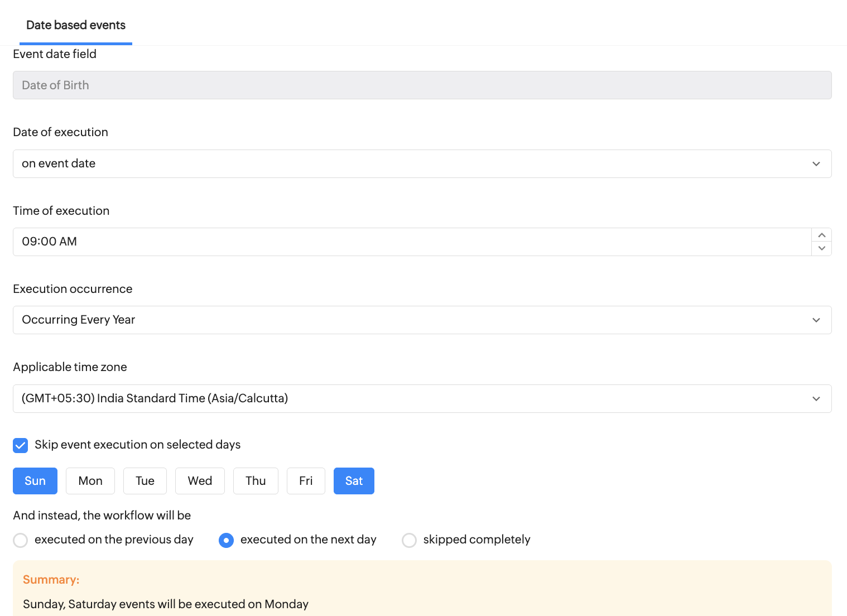This screenshot has height=616, width=847.
Task: Switch to Date based events tab
Action: [76, 25]
